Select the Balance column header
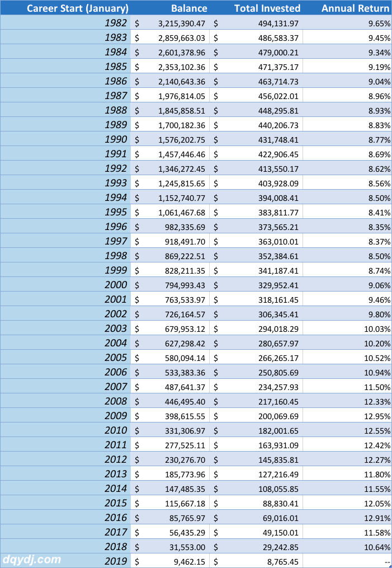 170,8
